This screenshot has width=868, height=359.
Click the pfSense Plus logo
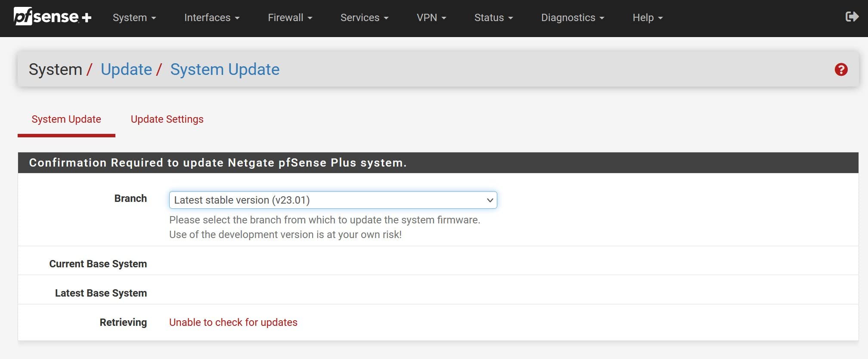pyautogui.click(x=53, y=17)
